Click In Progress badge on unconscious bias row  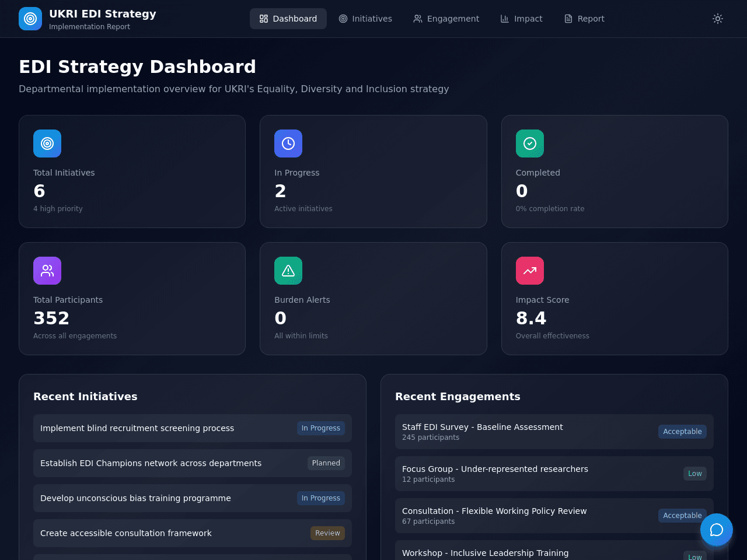[321, 498]
